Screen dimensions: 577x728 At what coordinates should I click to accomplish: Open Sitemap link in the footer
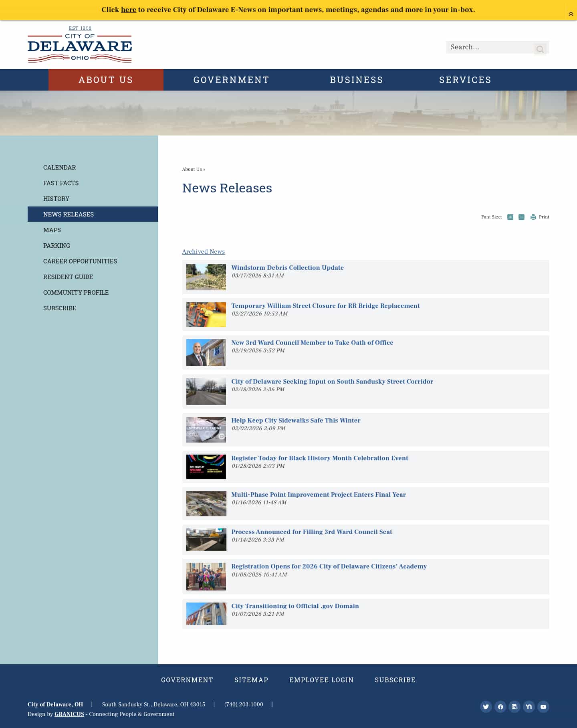[251, 680]
